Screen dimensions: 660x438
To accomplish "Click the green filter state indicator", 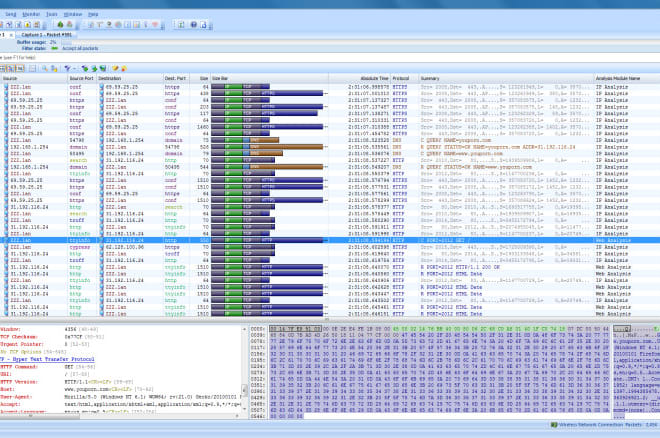I will 54,48.
